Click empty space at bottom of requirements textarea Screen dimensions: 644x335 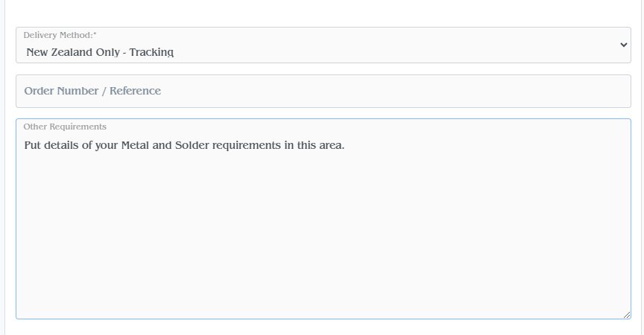(323, 298)
